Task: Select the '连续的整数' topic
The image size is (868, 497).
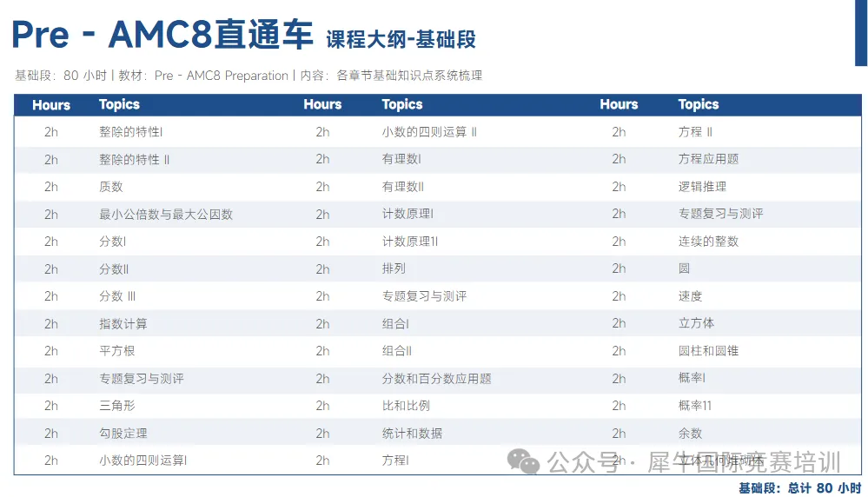Action: coord(709,242)
